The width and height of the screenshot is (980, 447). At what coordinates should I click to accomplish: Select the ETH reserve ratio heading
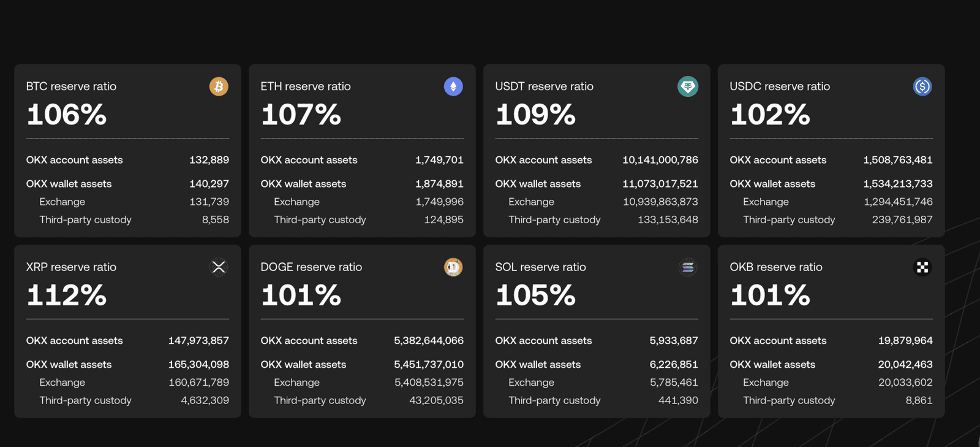click(x=305, y=86)
